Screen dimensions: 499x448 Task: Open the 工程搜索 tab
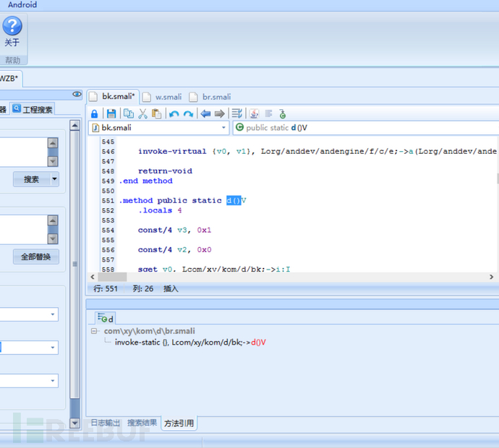(x=32, y=109)
